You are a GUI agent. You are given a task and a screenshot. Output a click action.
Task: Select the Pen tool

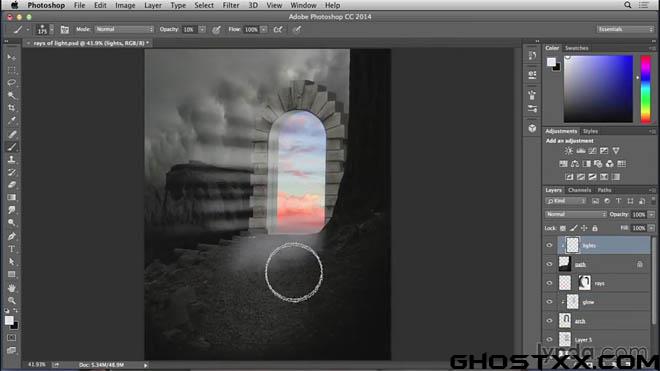(x=11, y=236)
